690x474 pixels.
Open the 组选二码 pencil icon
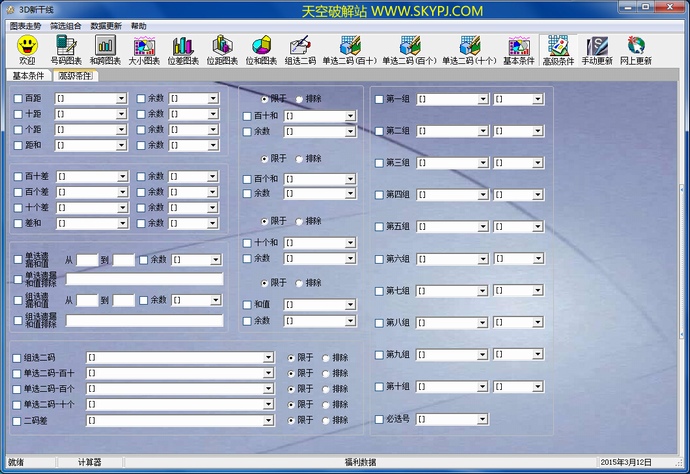pos(300,45)
